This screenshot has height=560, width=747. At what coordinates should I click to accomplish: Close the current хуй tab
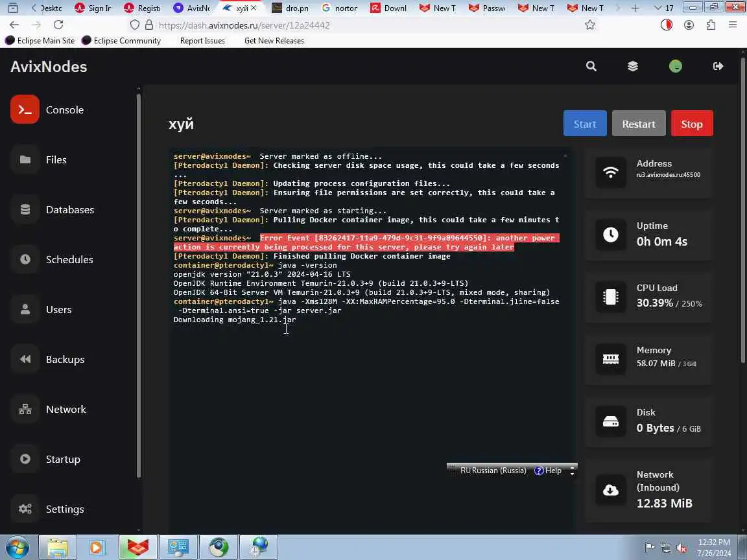(x=254, y=8)
